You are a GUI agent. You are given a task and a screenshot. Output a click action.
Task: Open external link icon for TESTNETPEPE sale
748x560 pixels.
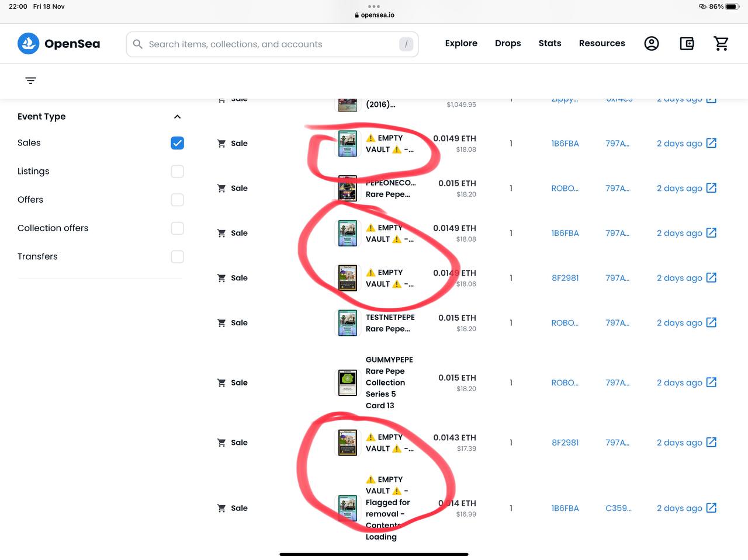point(711,322)
